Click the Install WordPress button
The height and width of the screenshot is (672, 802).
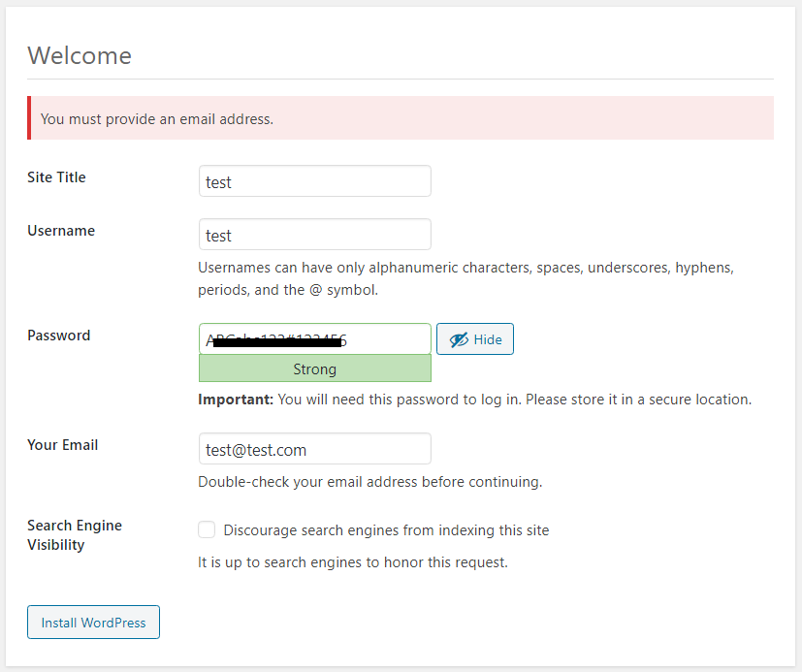[93, 623]
